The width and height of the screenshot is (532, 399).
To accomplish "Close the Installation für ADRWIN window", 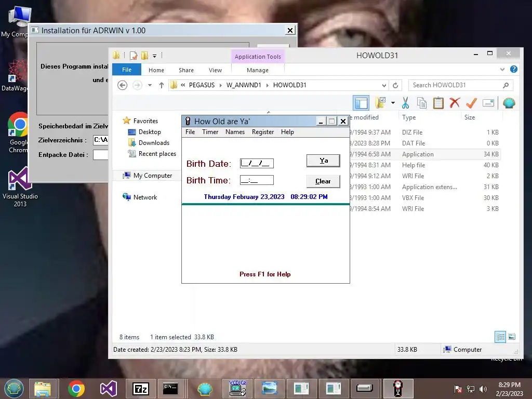I will 290,30.
